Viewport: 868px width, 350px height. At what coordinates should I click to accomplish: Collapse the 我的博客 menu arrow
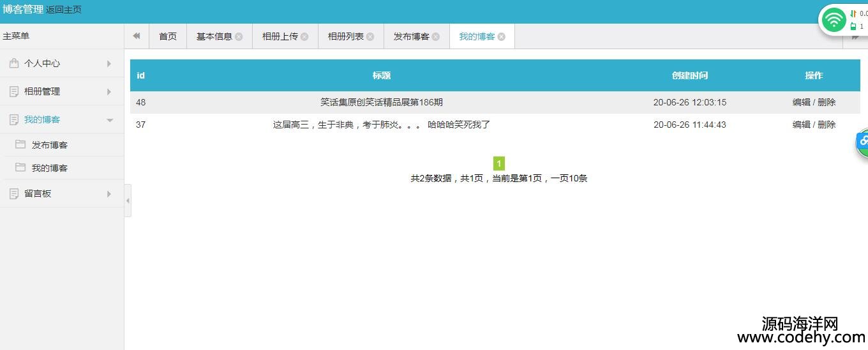tap(109, 120)
